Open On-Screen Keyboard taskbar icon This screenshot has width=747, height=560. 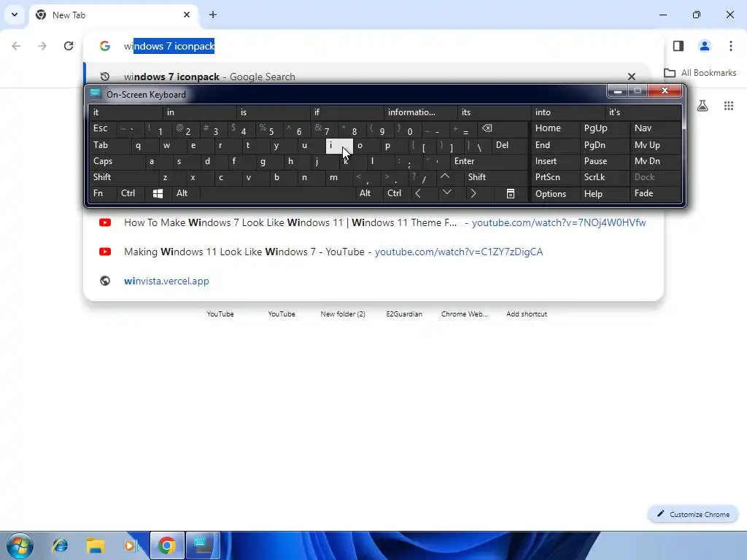pos(203,545)
